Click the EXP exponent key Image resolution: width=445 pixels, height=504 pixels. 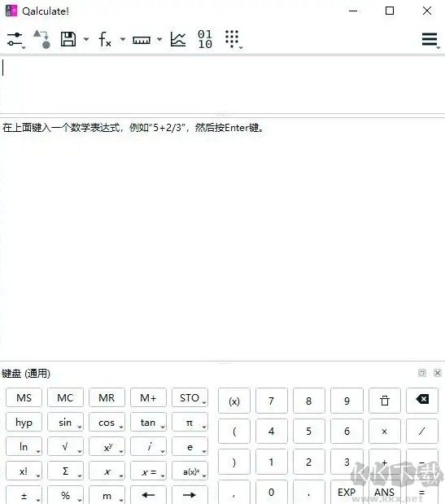point(347,492)
